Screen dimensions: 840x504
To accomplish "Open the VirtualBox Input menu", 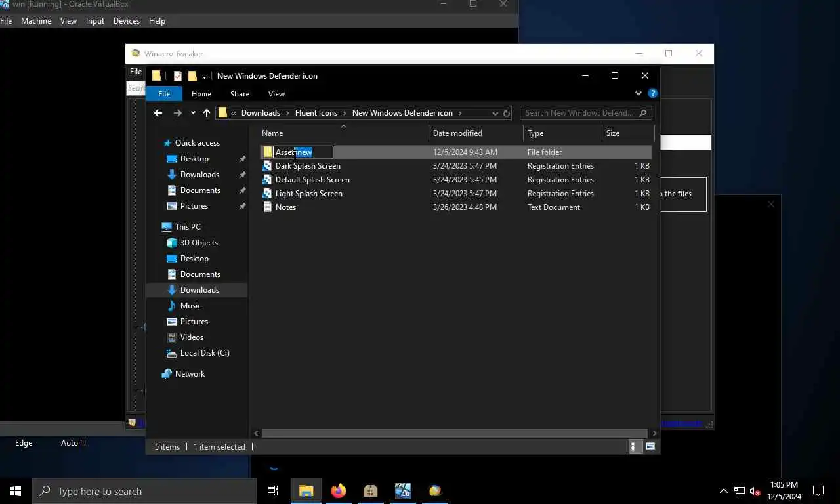I will pyautogui.click(x=95, y=21).
